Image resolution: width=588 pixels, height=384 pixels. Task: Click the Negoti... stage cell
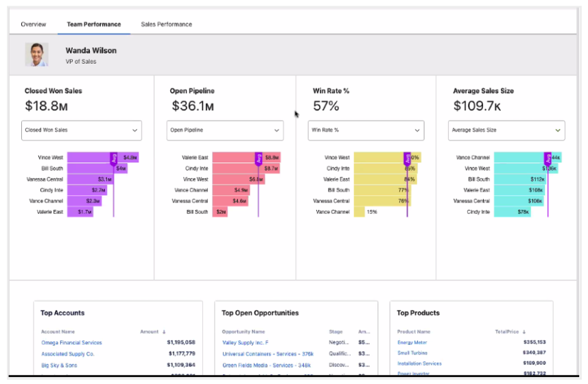(339, 342)
